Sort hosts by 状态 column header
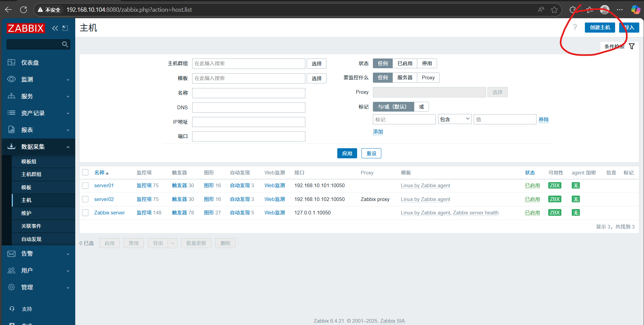 click(530, 172)
